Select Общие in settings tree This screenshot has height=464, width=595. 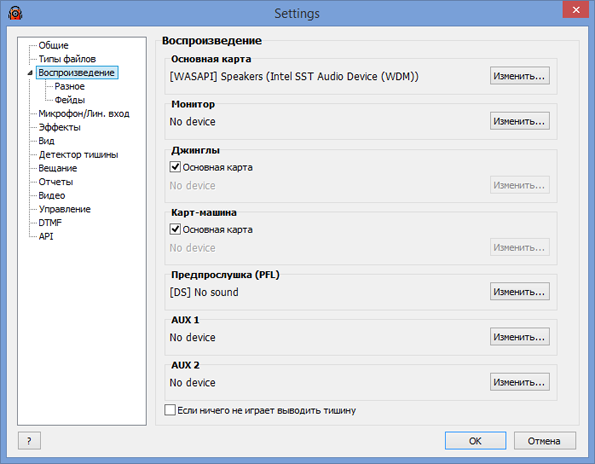(54, 46)
